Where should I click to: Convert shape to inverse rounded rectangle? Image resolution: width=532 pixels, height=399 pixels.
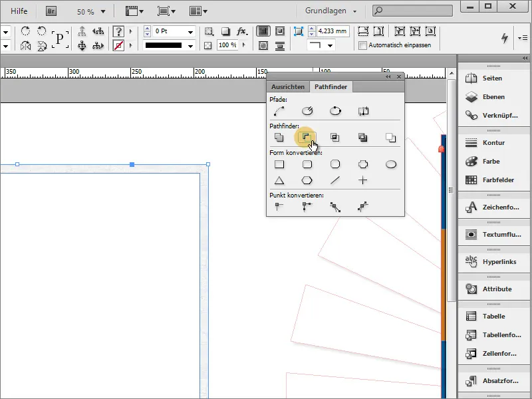tap(363, 164)
